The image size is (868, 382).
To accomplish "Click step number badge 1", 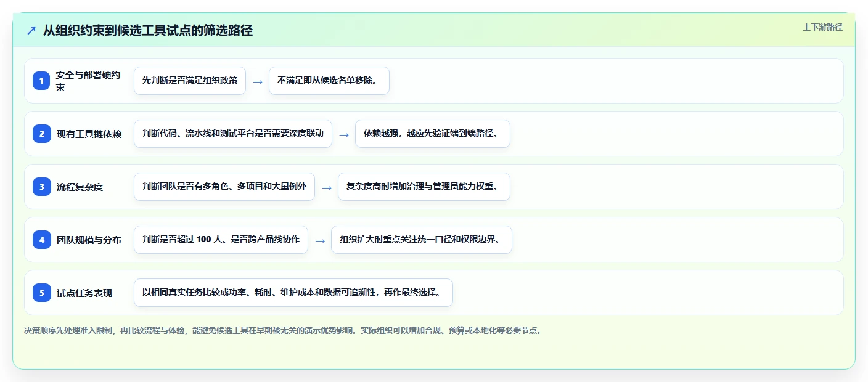I will [42, 81].
